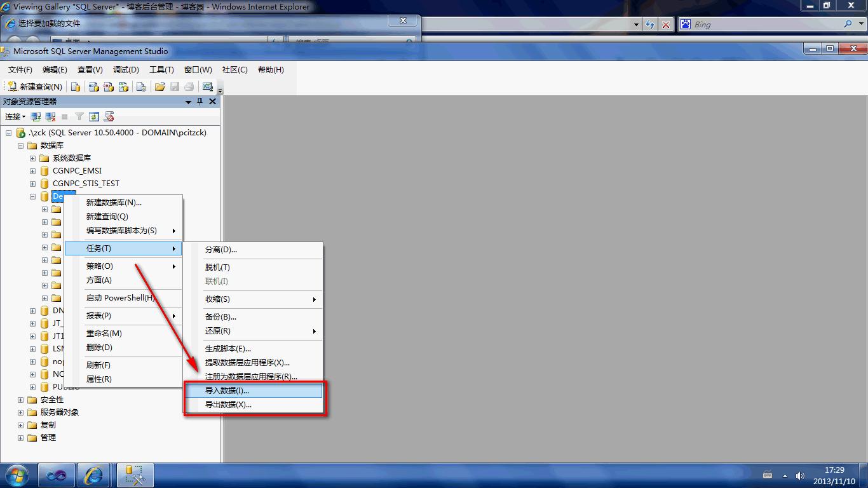
Task: Choose 新建数据库(N)... from context menu
Action: (x=124, y=203)
